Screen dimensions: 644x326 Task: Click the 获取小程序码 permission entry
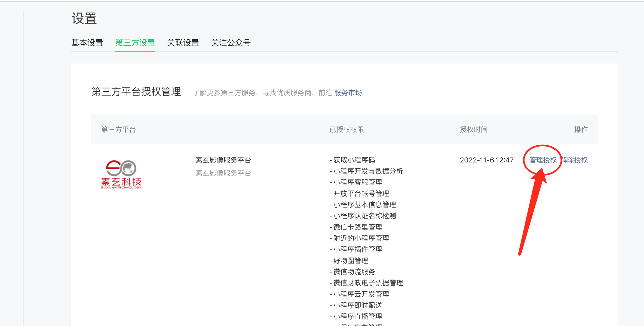(x=354, y=160)
